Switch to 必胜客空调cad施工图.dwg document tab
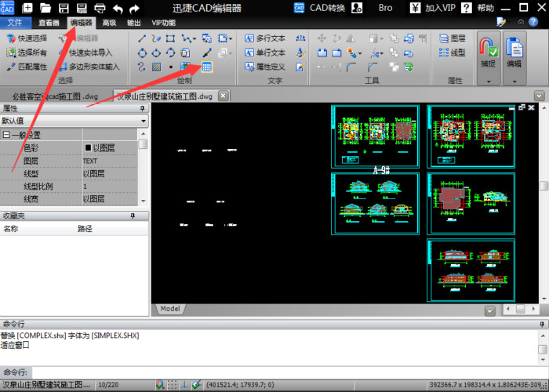Screen dimensions: 549x392 point(56,96)
